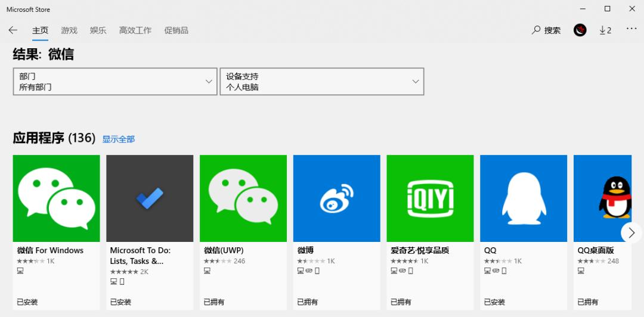Click the Microsoft To Do: Lists, Tasks title
This screenshot has width=644, height=317.
coord(140,256)
